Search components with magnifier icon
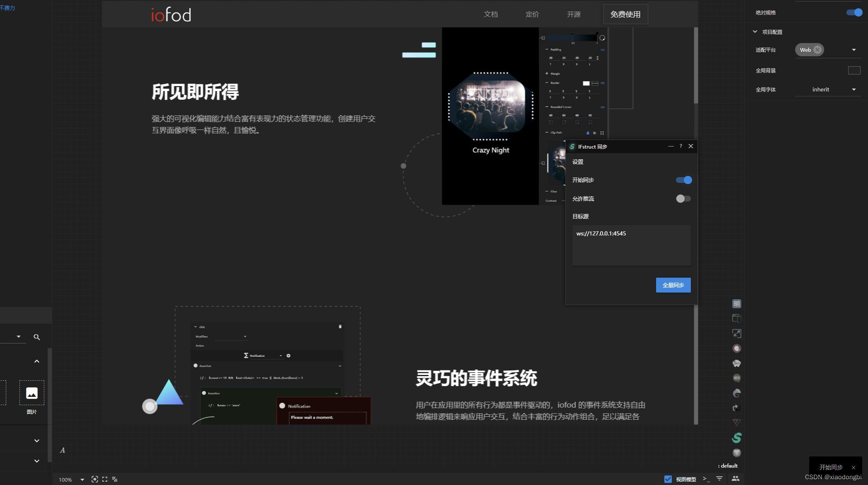Screen dimensions: 868x485 [37, 337]
